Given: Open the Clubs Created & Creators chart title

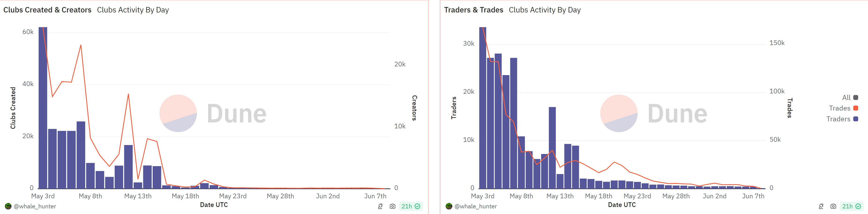Looking at the screenshot, I should [47, 10].
